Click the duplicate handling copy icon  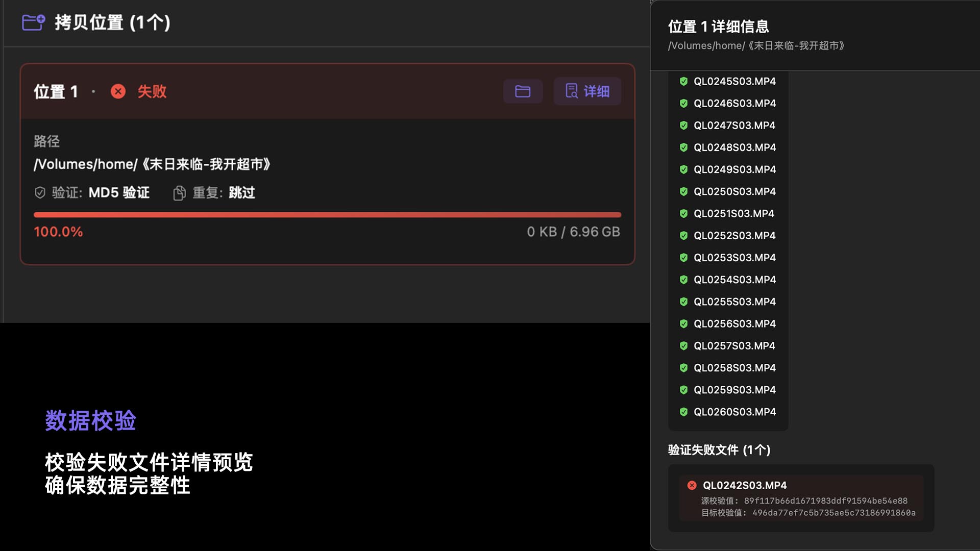coord(179,193)
